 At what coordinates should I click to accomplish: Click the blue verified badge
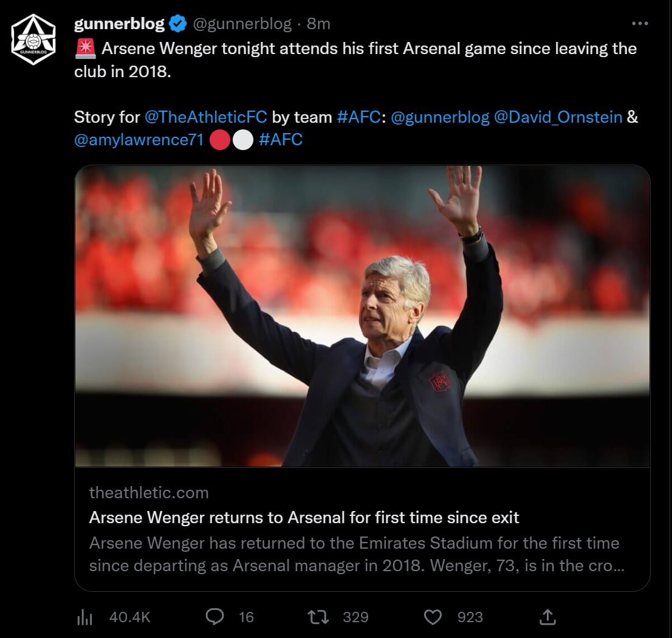pos(177,24)
